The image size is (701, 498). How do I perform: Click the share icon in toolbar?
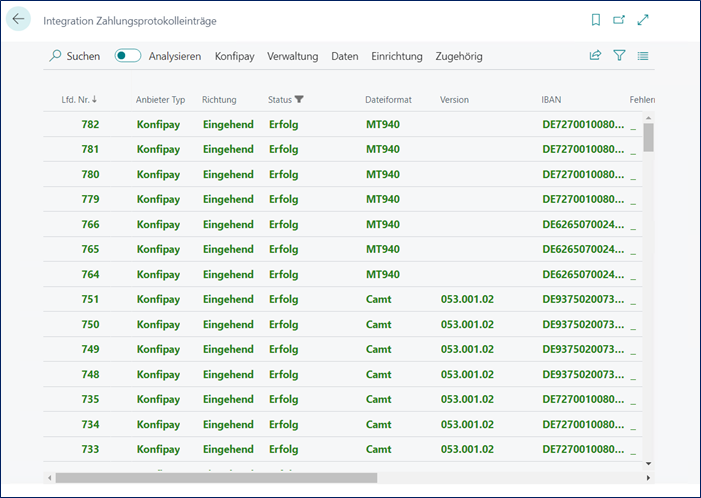coord(596,56)
